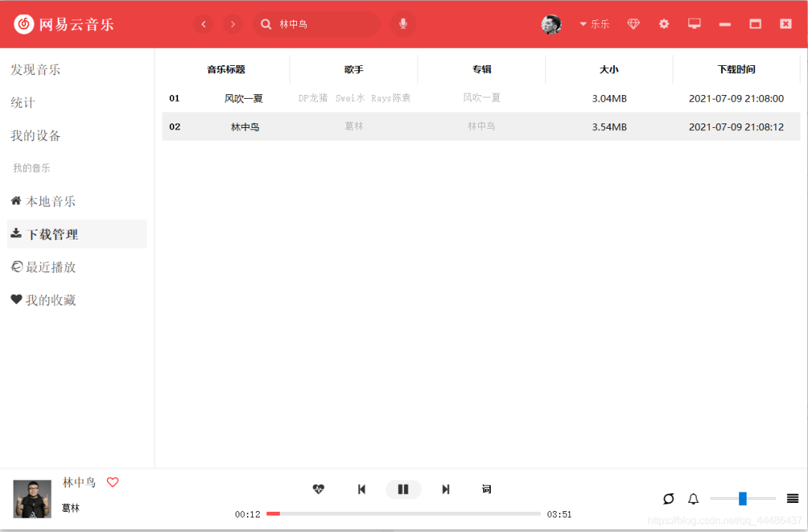Image resolution: width=808 pixels, height=532 pixels.
Task: Click the album name 林中鸟 in row 02
Action: [481, 126]
